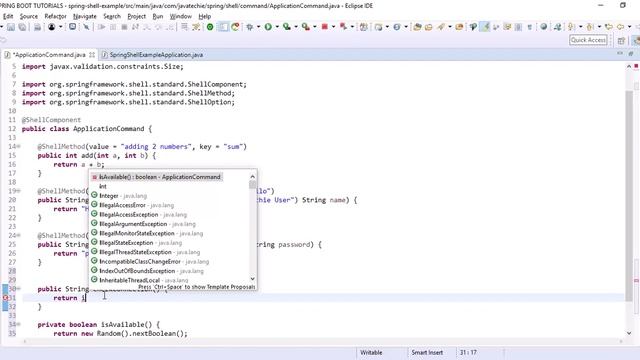Screen dimensions: 640x360
Task: Click the grey Terminate square icon
Action: coord(124,27)
